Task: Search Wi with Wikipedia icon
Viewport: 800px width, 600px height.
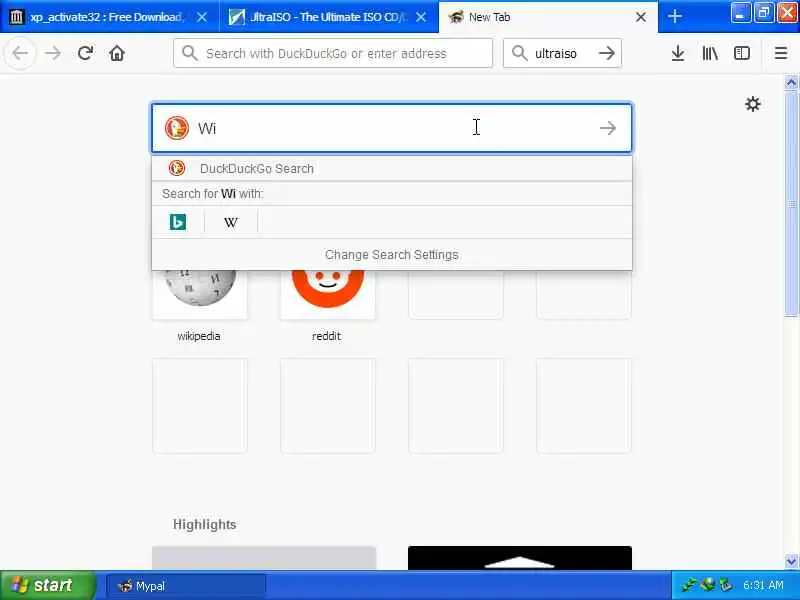Action: pyautogui.click(x=231, y=222)
